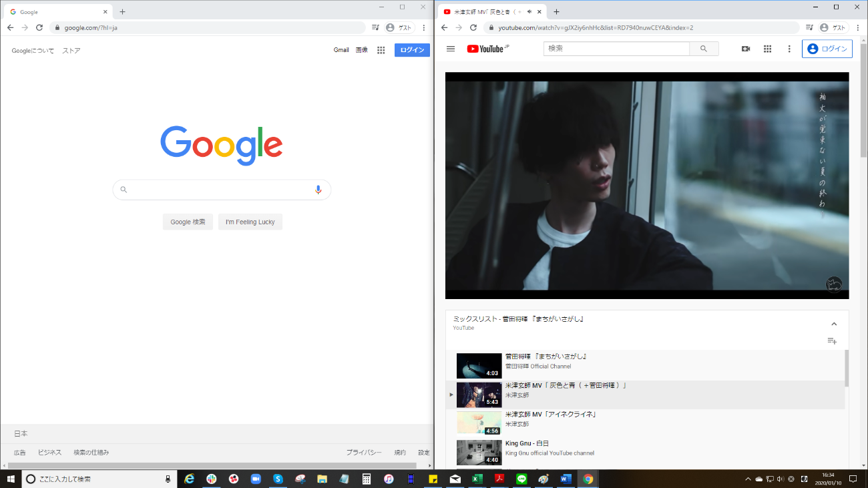This screenshot has width=868, height=488.
Task: Open Zoom from the taskbar
Action: point(255,479)
